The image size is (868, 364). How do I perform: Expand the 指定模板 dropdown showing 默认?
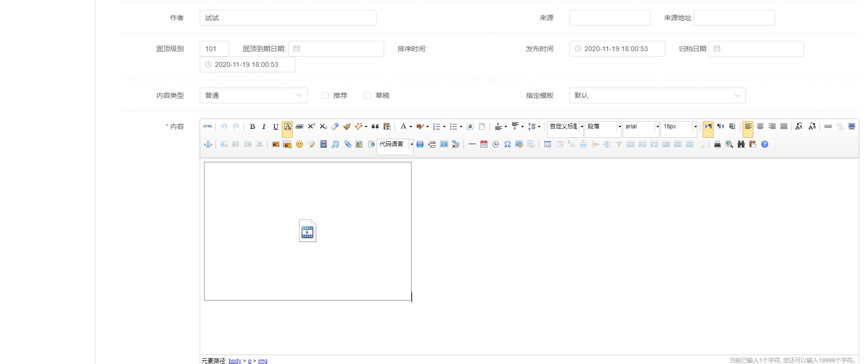point(657,95)
